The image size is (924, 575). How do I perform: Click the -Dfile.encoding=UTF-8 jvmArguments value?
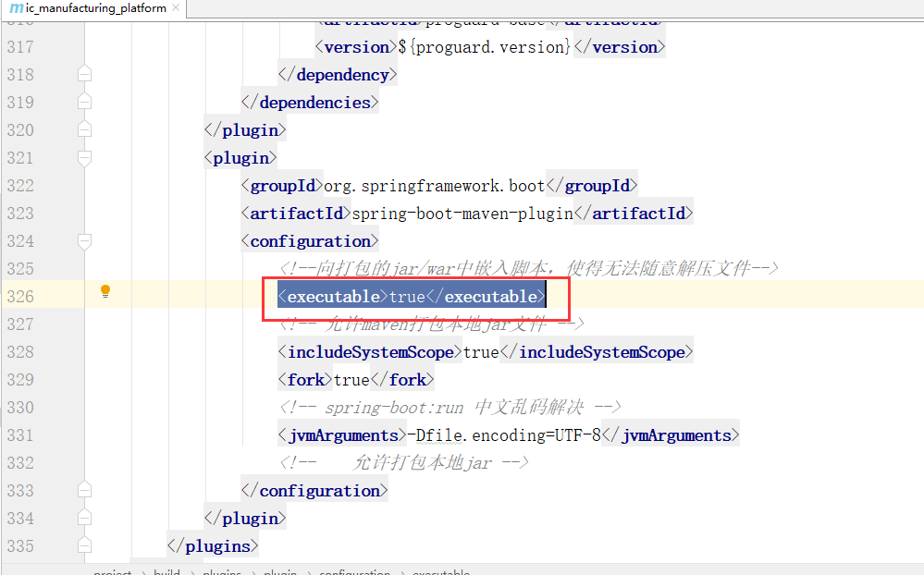pyautogui.click(x=499, y=434)
